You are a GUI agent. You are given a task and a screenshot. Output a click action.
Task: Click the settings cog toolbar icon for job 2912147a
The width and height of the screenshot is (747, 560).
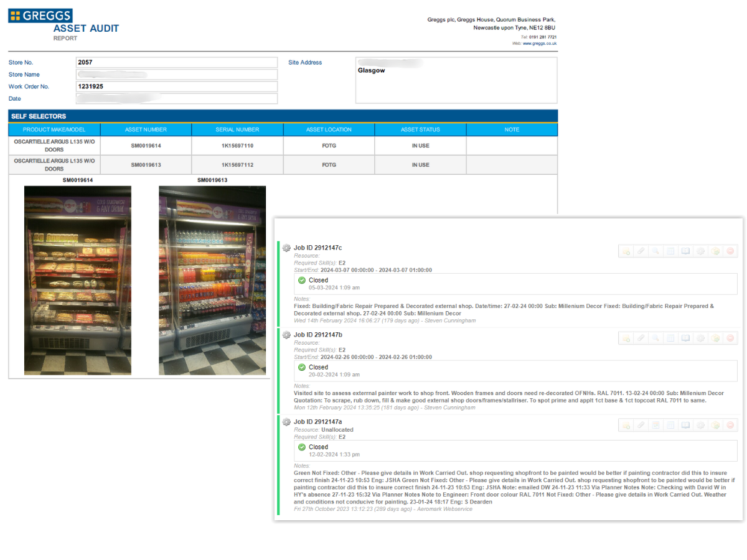pos(700,426)
